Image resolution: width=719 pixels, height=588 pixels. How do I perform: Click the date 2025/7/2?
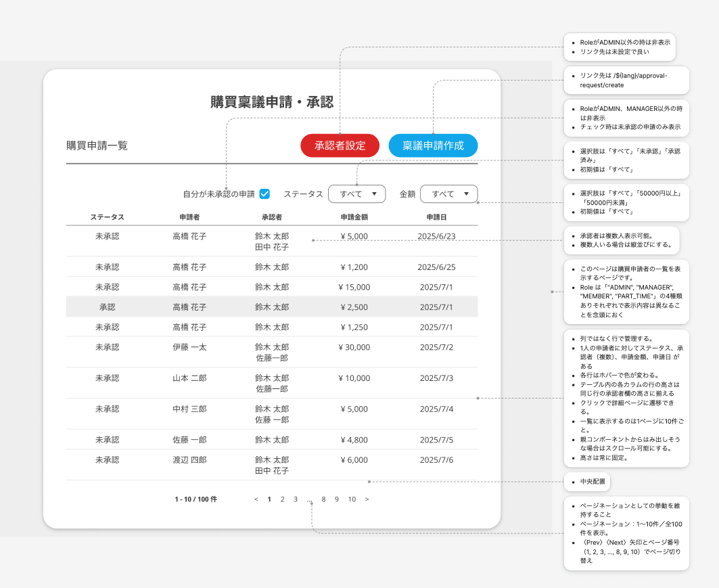pyautogui.click(x=436, y=347)
